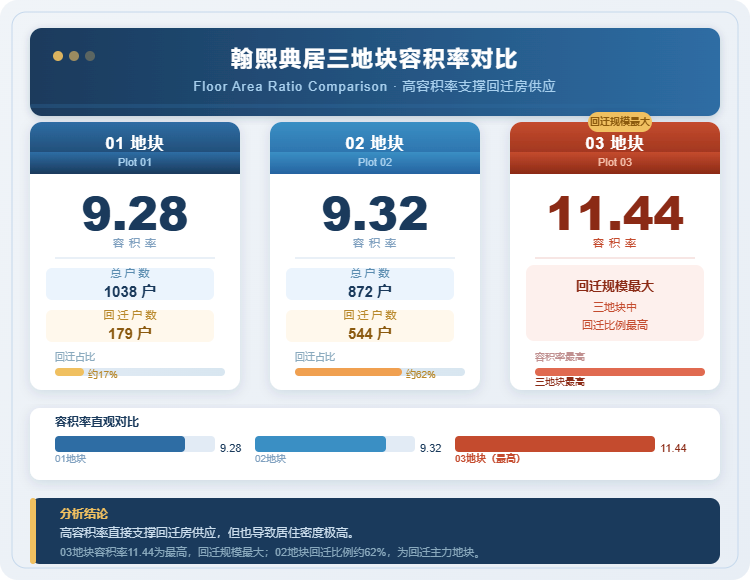Viewport: 750px width, 580px height.
Task: Select the 02 地块 card header
Action: click(375, 148)
